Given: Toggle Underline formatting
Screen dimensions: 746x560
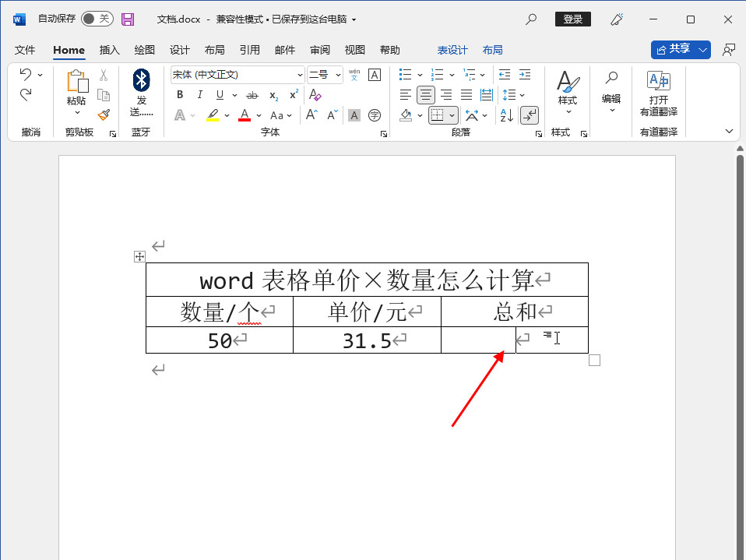Looking at the screenshot, I should pos(220,95).
